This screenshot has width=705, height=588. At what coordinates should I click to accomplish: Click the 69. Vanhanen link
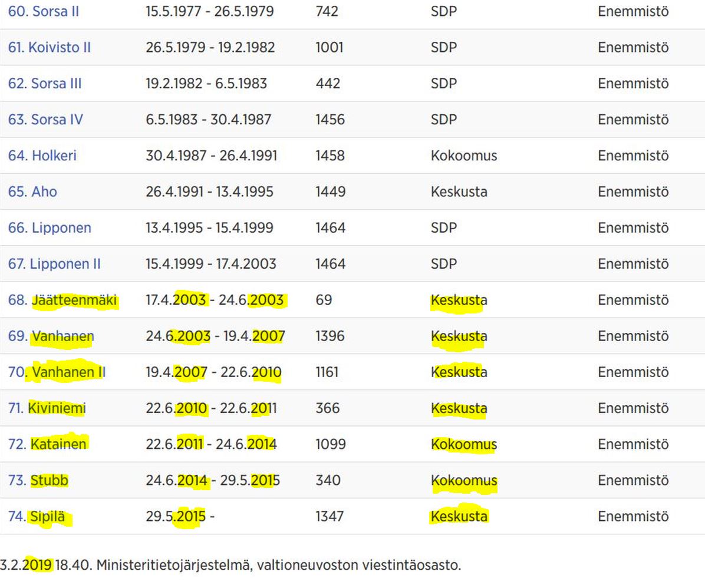pyautogui.click(x=51, y=336)
